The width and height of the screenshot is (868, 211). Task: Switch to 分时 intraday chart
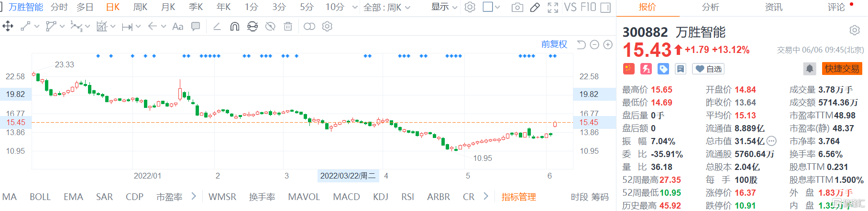tap(59, 7)
